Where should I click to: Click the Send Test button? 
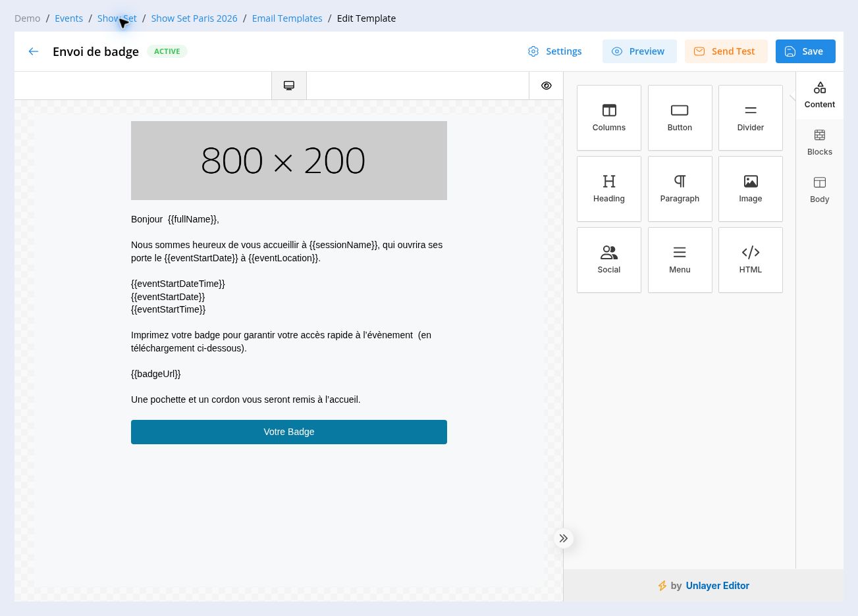[726, 51]
